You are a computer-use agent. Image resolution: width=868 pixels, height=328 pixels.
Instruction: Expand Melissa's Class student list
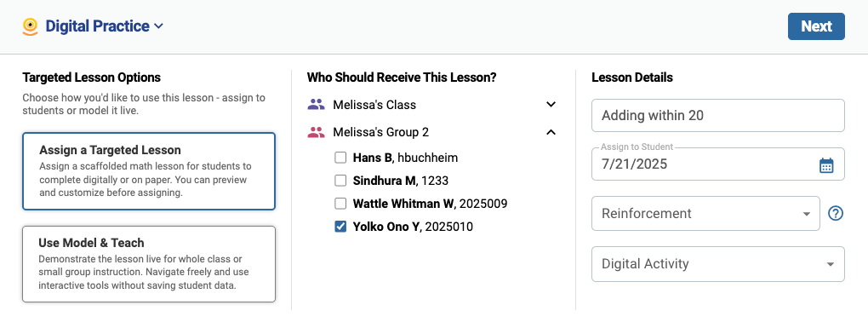551,104
